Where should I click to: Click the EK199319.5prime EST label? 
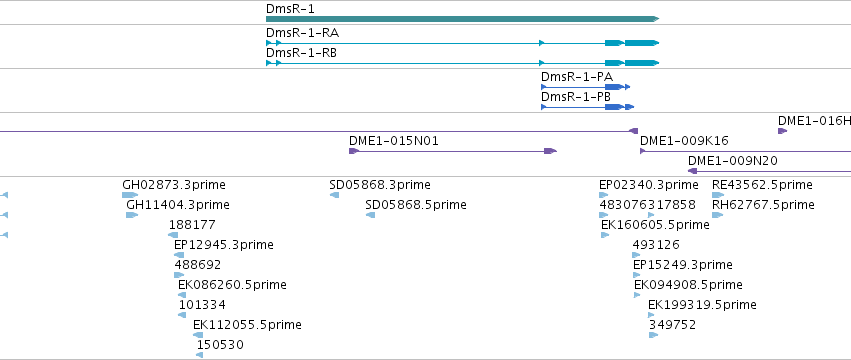702,305
